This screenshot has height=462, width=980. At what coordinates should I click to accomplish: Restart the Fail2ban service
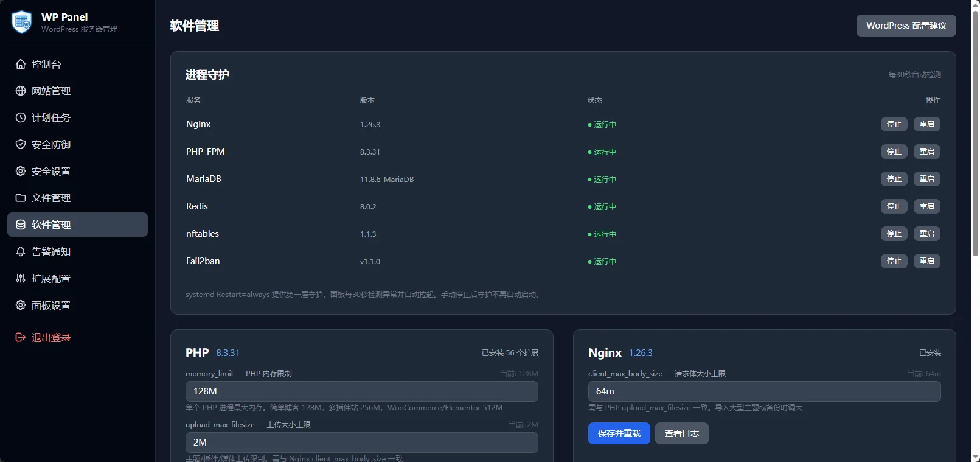click(926, 261)
